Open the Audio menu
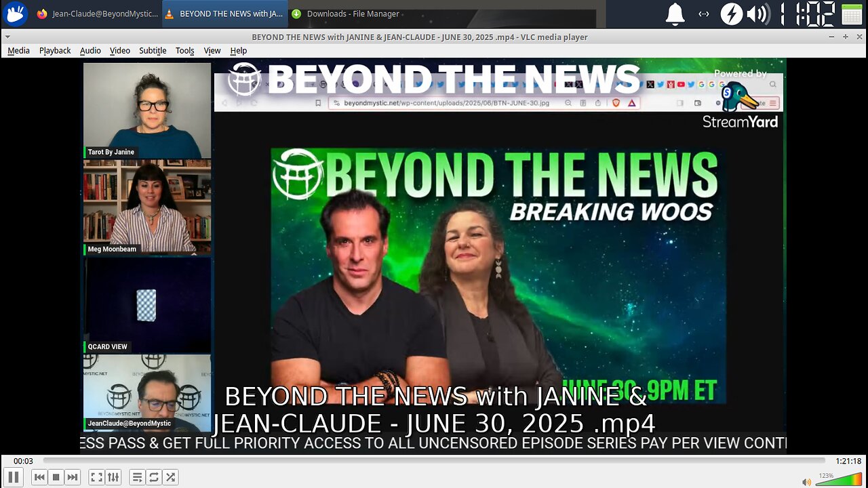This screenshot has width=868, height=488. (90, 51)
